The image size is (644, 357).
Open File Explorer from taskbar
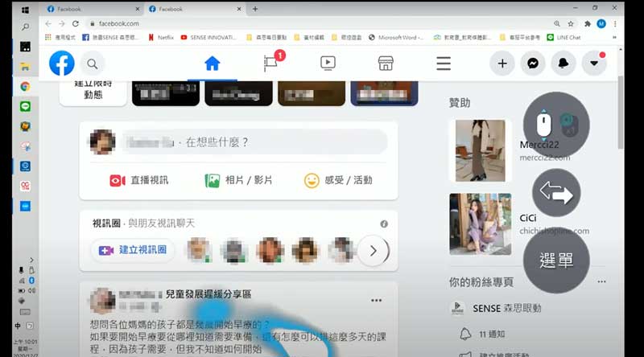pos(25,67)
